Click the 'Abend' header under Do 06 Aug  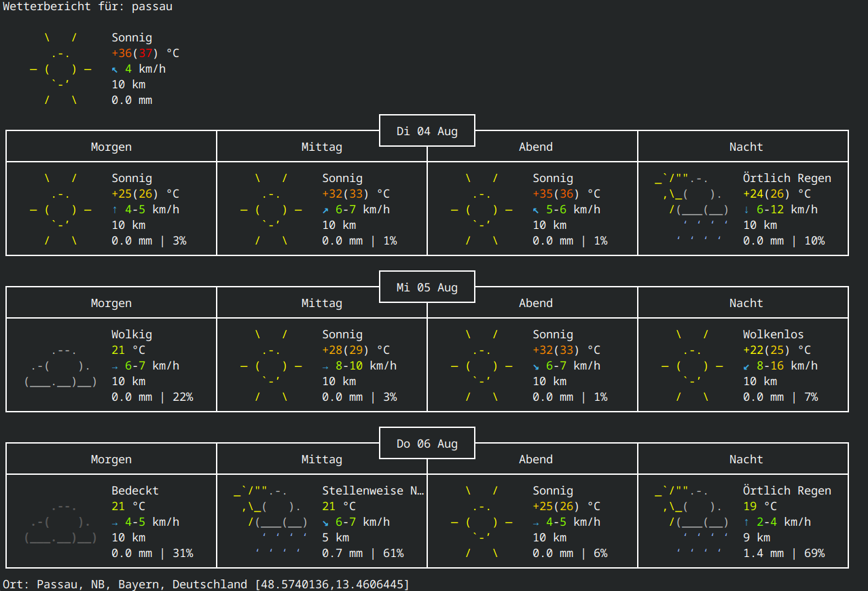[x=536, y=459]
